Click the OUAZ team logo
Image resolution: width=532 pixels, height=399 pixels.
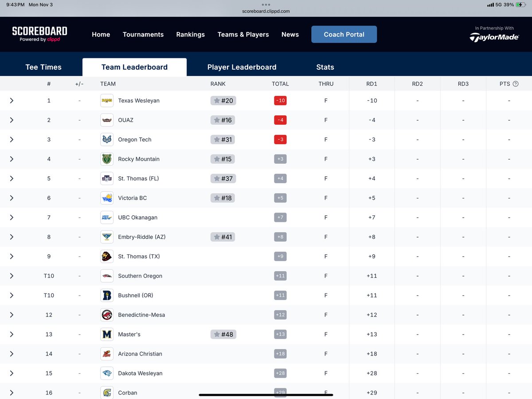point(107,120)
